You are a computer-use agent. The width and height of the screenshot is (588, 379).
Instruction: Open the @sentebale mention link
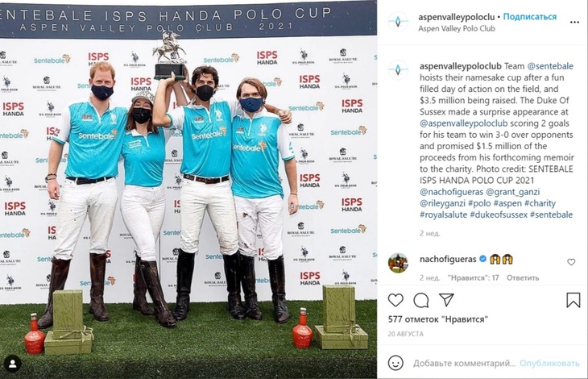(550, 66)
